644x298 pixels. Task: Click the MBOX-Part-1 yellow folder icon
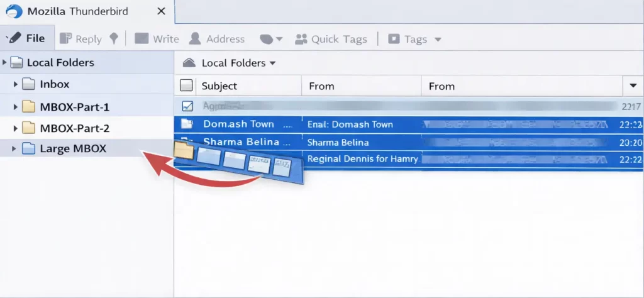coord(28,107)
